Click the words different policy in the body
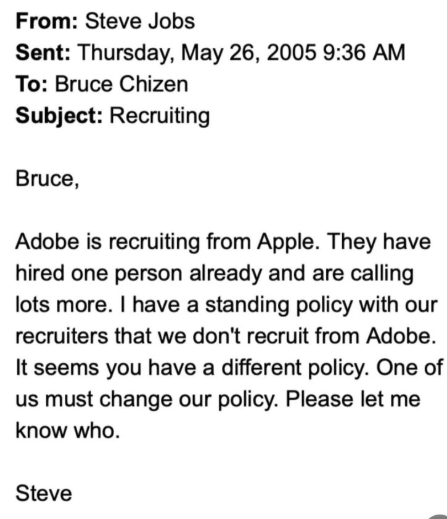The width and height of the screenshot is (447, 519). click(x=295, y=367)
